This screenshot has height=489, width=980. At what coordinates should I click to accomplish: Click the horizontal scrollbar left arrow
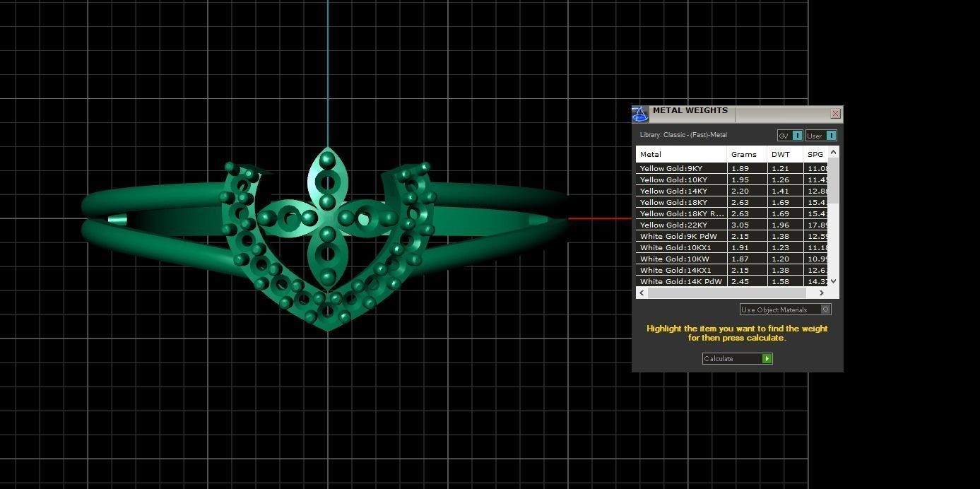coord(642,293)
